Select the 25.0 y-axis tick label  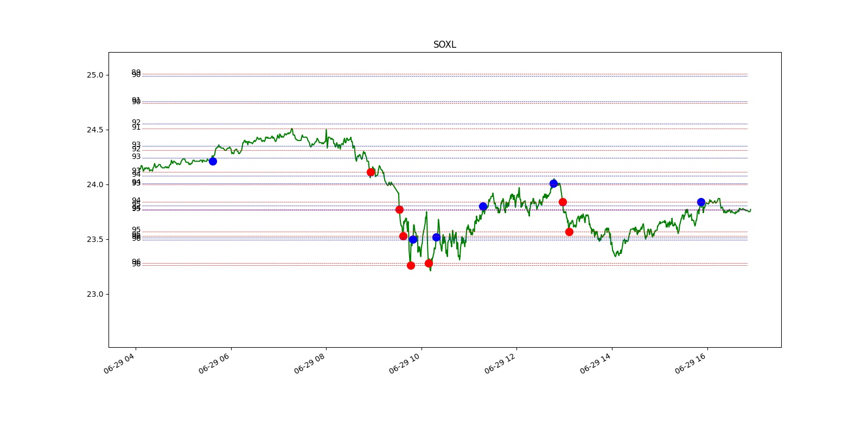95,75
